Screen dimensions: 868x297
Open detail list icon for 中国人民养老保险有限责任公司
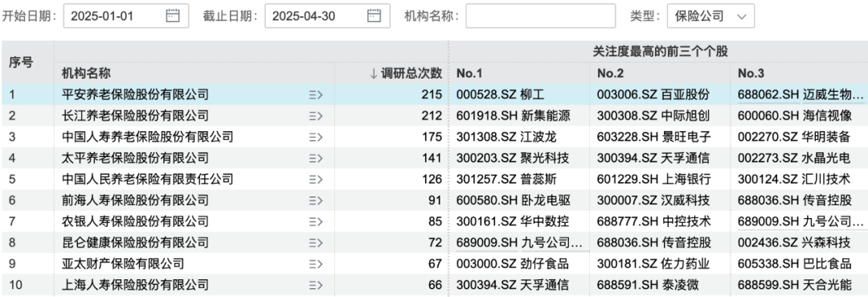(x=316, y=179)
